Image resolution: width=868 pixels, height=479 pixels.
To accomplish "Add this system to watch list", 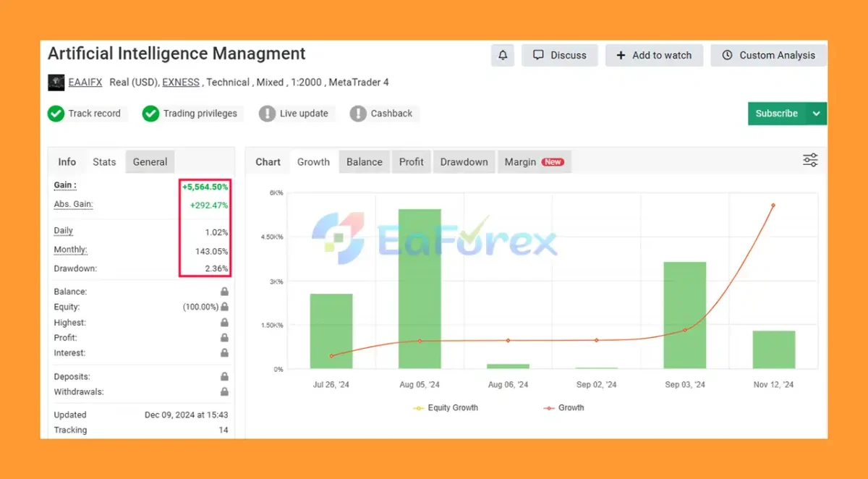I will coord(654,55).
